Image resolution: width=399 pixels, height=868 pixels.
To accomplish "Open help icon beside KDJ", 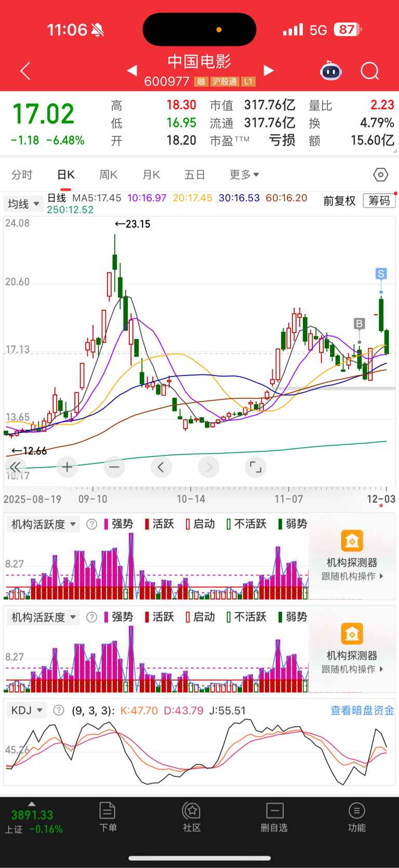I will click(59, 710).
